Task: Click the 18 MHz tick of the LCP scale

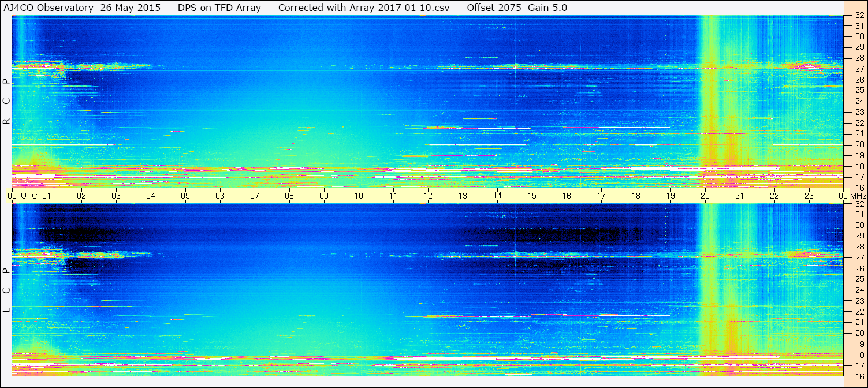Action: 859,355
